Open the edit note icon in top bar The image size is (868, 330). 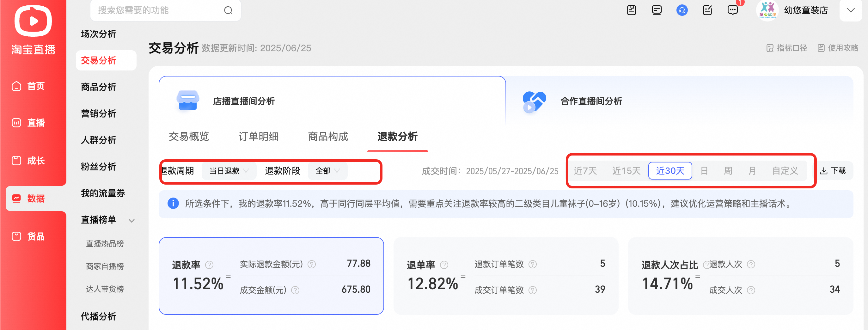707,10
